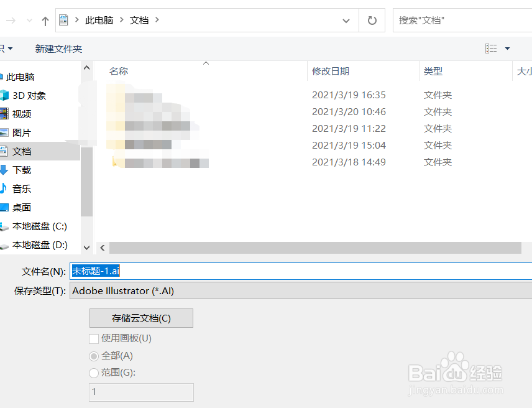Select the 全部(A) radio button
Screen dimensions: 532x408
(x=94, y=356)
